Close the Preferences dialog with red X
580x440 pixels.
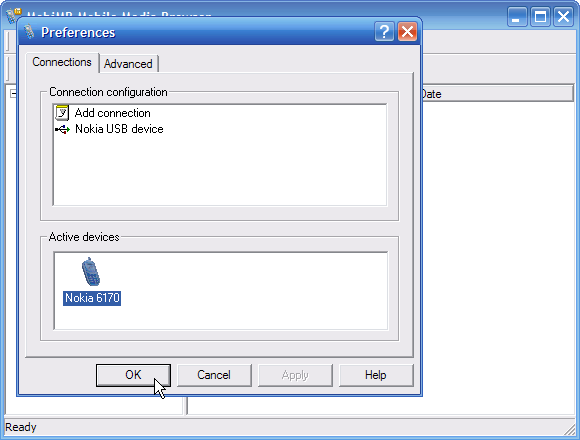[407, 32]
